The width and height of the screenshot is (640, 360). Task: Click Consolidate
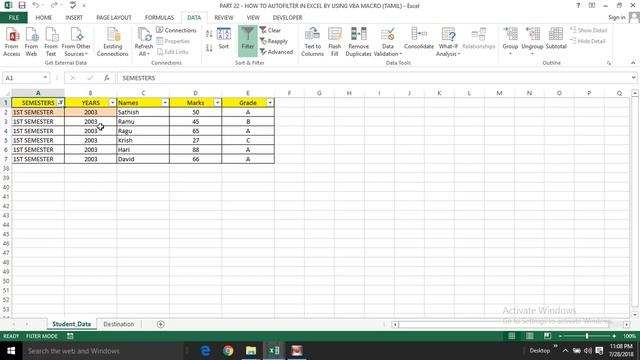(419, 39)
